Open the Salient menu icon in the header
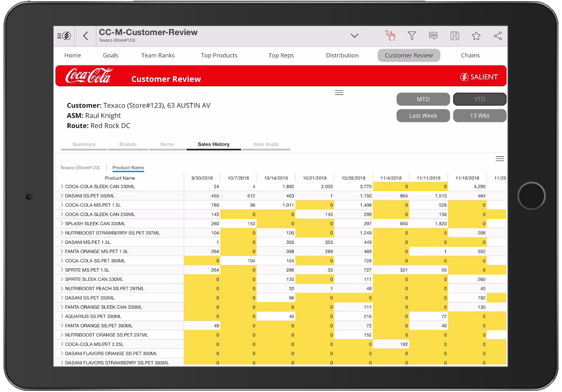This screenshot has width=562, height=392. [64, 36]
